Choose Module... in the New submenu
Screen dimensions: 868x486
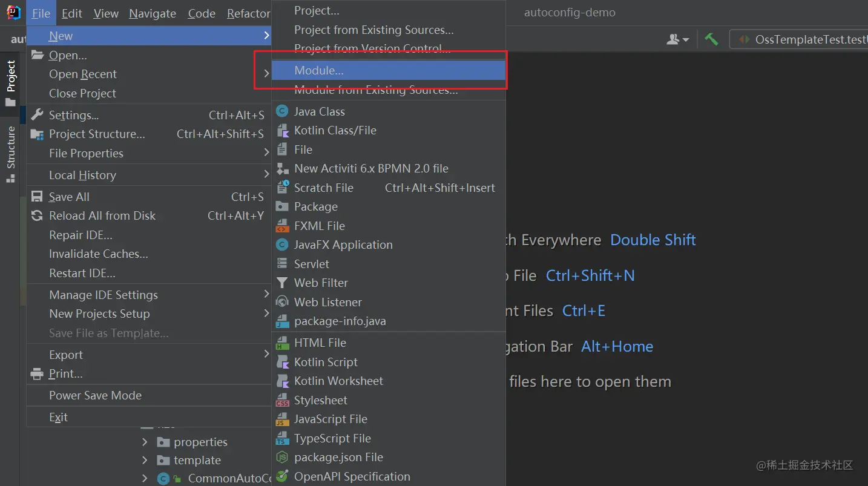tap(388, 70)
